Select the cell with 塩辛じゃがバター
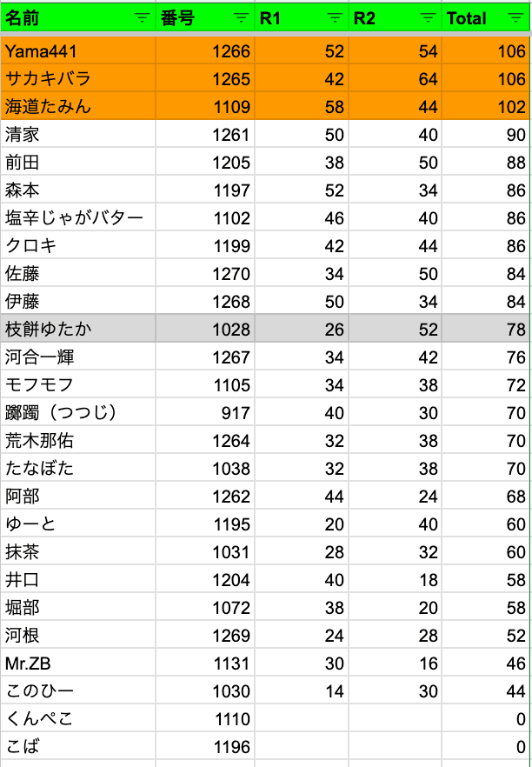This screenshot has width=532, height=767. (x=78, y=218)
